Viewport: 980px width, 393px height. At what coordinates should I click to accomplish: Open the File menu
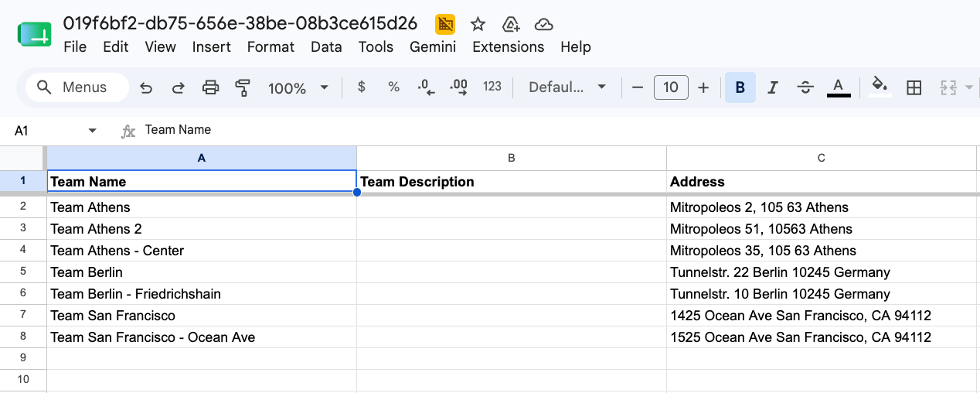pyautogui.click(x=75, y=47)
